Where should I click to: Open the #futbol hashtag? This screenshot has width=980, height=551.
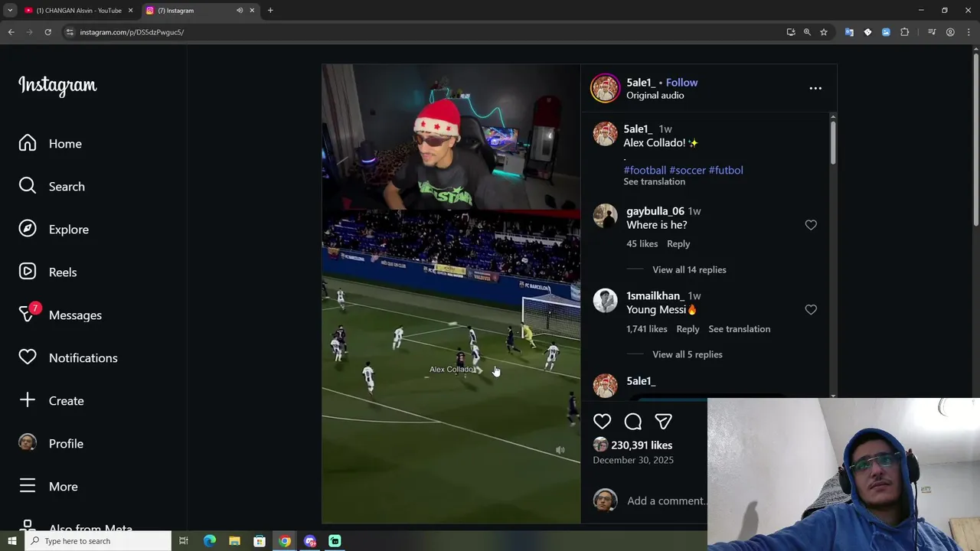[x=726, y=170]
